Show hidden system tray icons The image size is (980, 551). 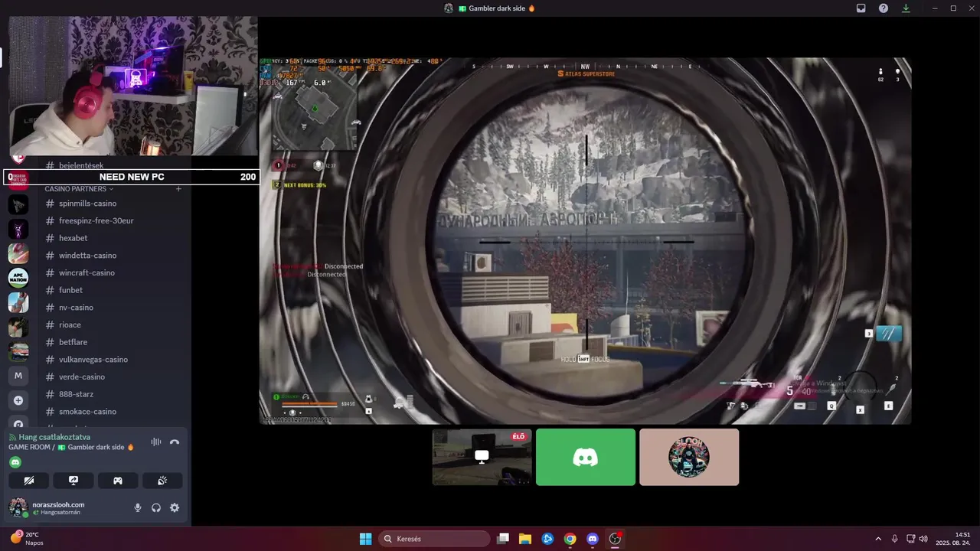(x=878, y=539)
